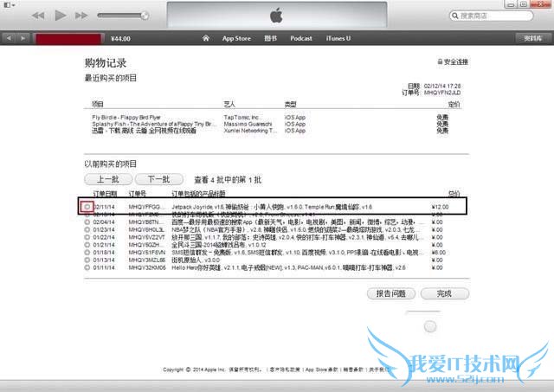Open order details arrow for 01/11/14
The height and width of the screenshot is (392, 554).
point(87,267)
